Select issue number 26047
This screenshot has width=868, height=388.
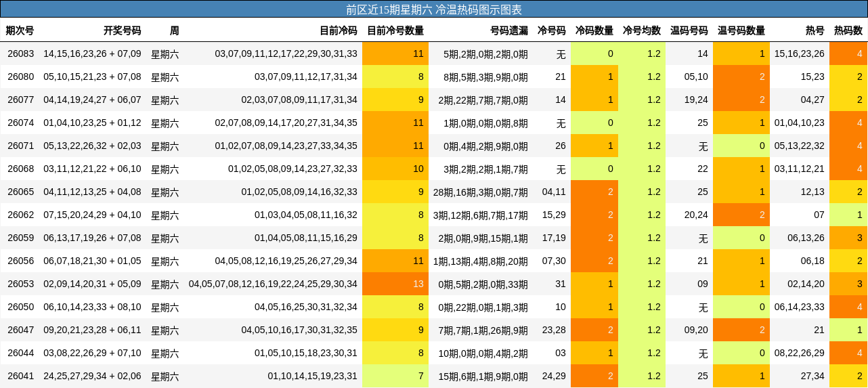point(21,330)
